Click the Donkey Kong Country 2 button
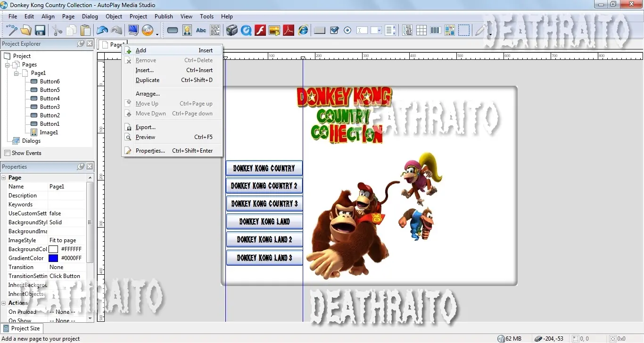The image size is (644, 343). click(x=264, y=186)
